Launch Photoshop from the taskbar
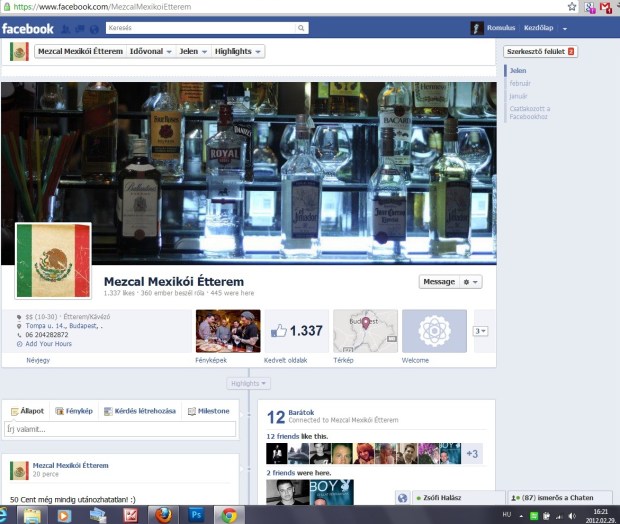This screenshot has width=620, height=524. tap(195, 515)
